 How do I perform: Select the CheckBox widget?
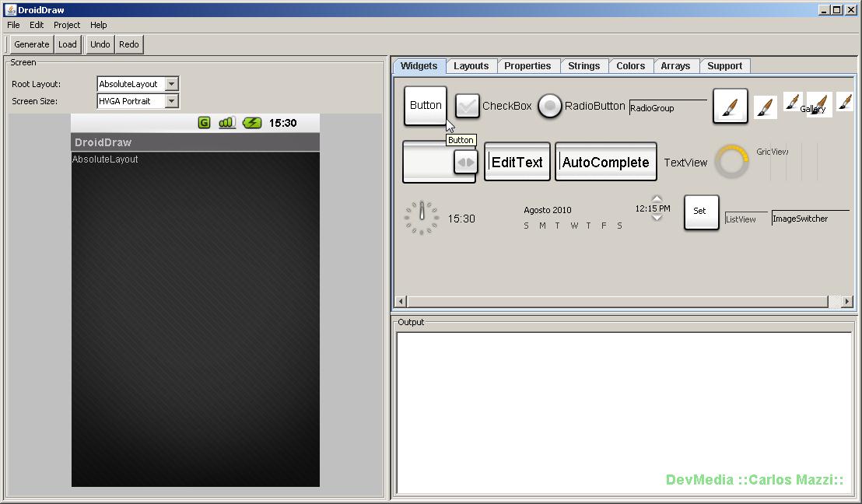[468, 106]
